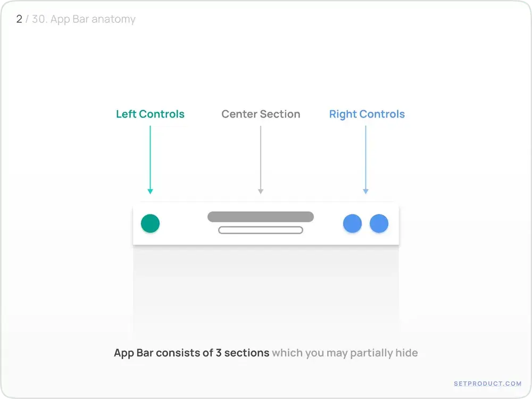Image resolution: width=532 pixels, height=399 pixels.
Task: Click the gray "which you may partially hide" text
Action: point(345,353)
